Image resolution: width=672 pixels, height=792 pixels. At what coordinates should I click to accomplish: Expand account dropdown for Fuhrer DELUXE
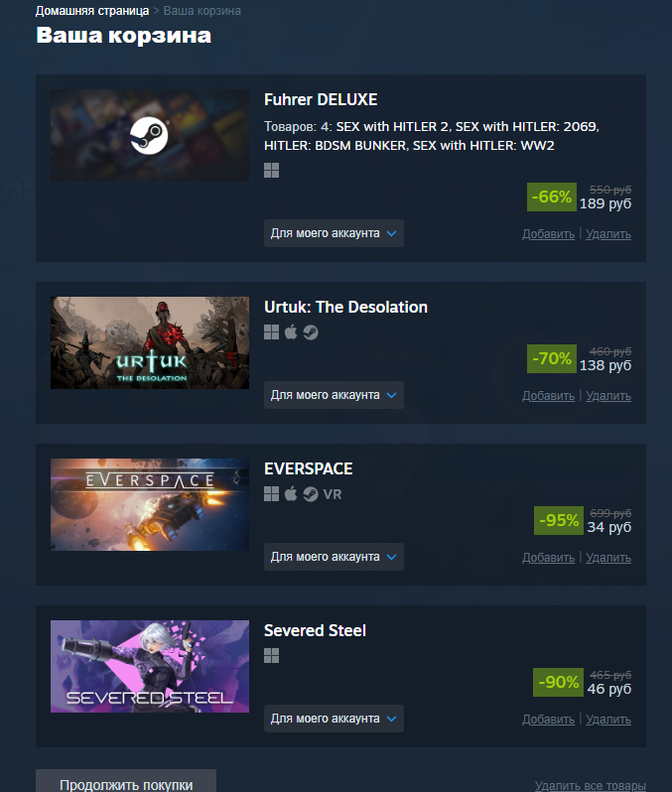pyautogui.click(x=334, y=233)
